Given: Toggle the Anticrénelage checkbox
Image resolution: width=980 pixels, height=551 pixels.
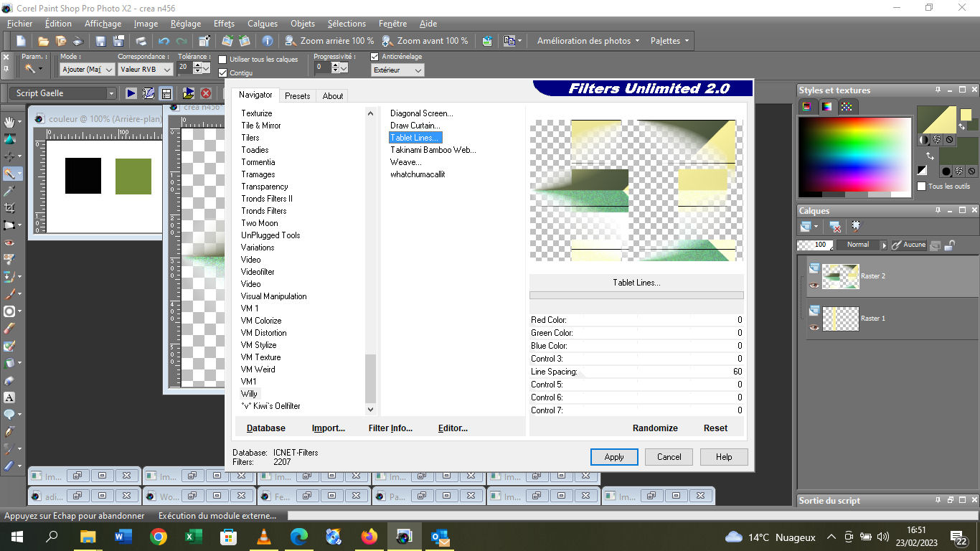Looking at the screenshot, I should 374,57.
